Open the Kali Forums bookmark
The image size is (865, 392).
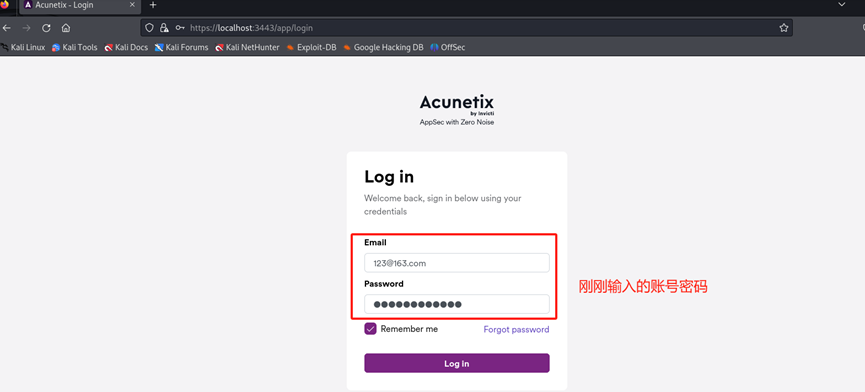pyautogui.click(x=181, y=47)
